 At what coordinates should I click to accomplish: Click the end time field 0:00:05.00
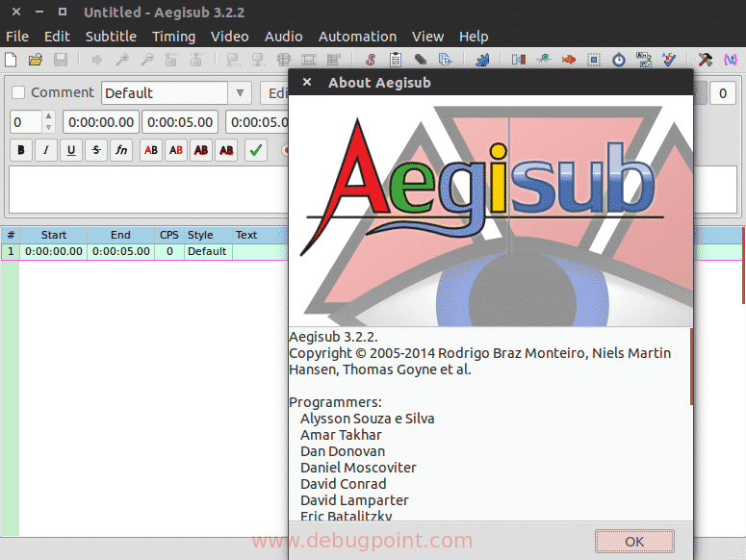point(180,122)
